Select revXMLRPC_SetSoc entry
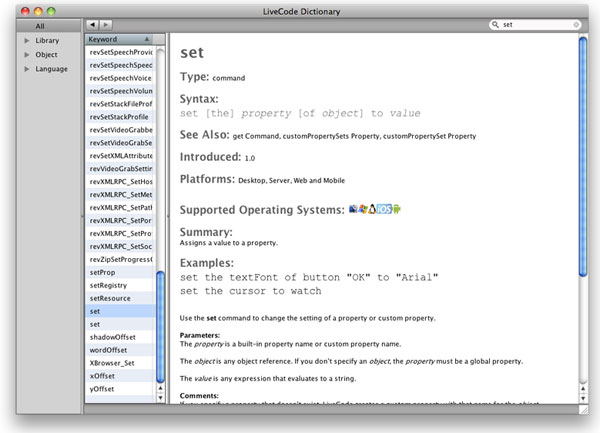 [120, 247]
